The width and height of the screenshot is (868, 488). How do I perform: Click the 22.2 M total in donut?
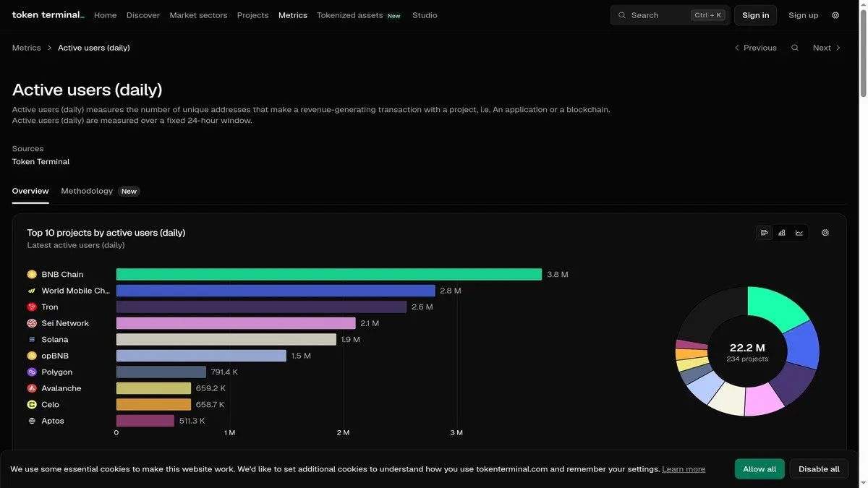pyautogui.click(x=747, y=348)
